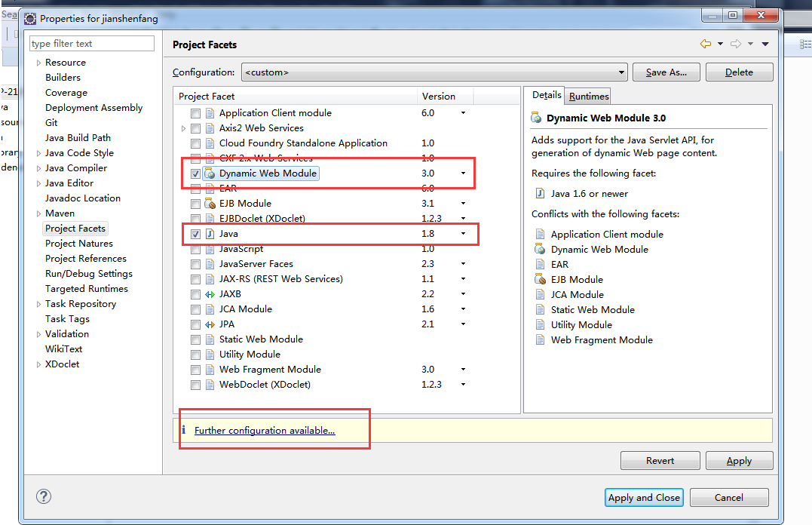Image resolution: width=812 pixels, height=525 pixels.
Task: Click the Project Facet column header
Action: click(x=296, y=96)
